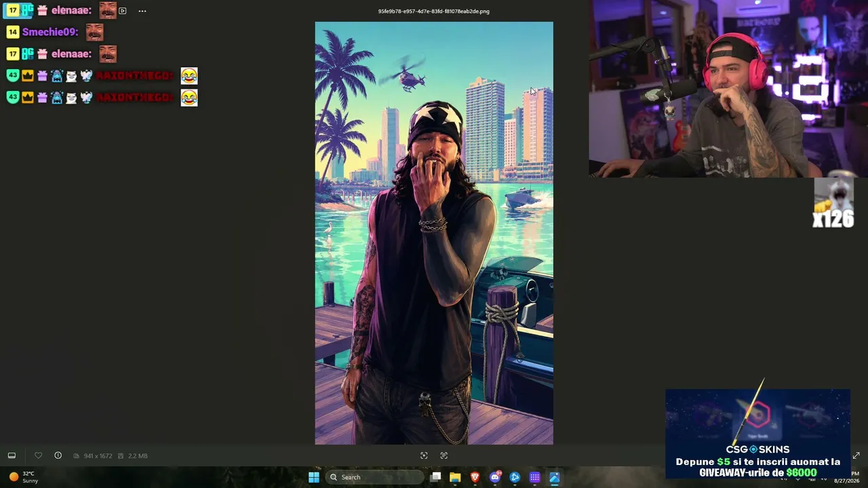Select the actual size view icon
The image size is (868, 488).
coord(443,455)
